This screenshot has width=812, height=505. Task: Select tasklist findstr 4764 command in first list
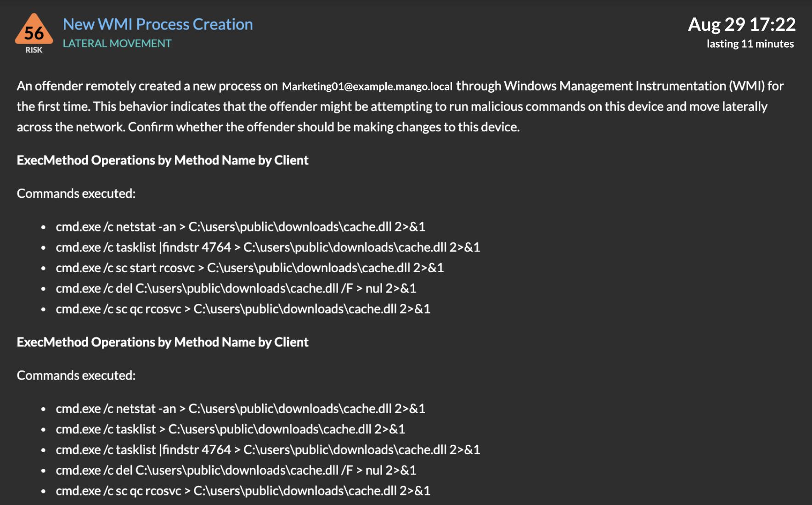coord(268,247)
